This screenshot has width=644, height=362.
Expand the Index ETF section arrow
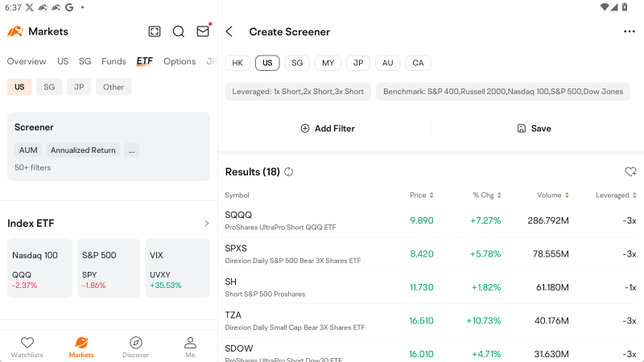(x=207, y=224)
